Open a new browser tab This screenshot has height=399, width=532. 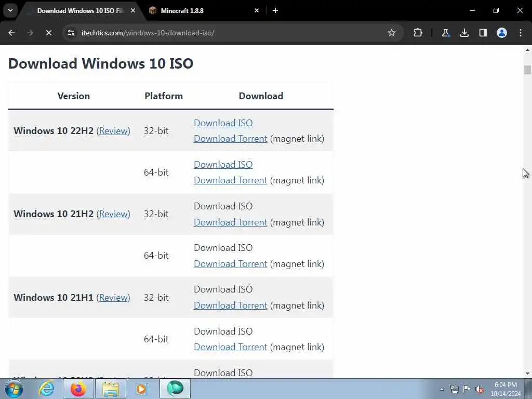click(275, 10)
